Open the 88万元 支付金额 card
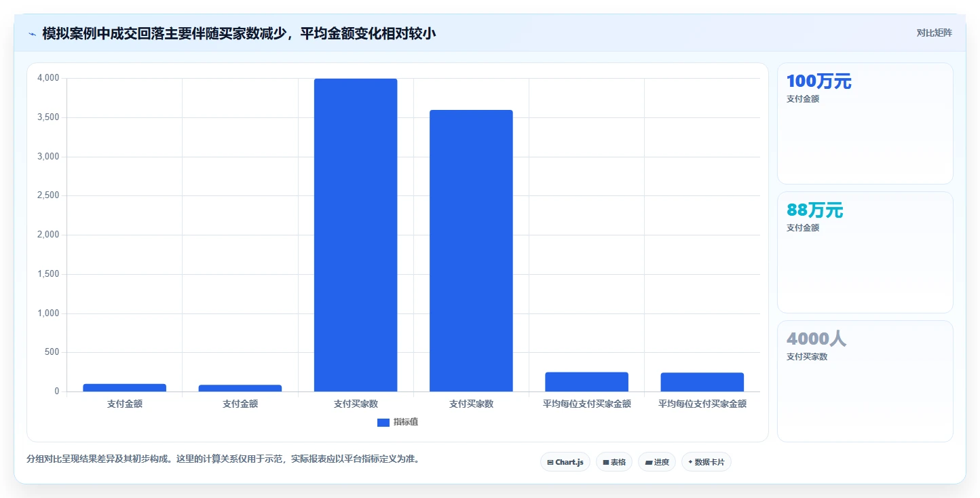The height and width of the screenshot is (498, 980). [865, 252]
